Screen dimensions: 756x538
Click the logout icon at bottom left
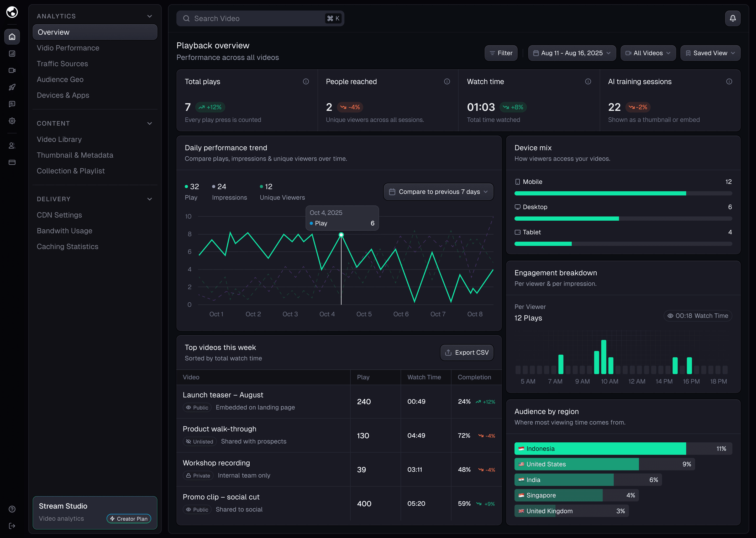click(12, 526)
